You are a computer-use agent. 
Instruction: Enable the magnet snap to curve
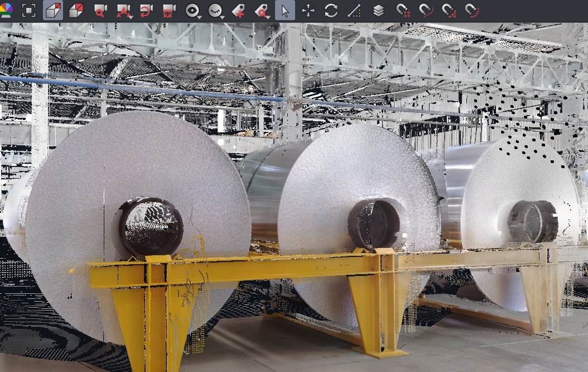426,11
